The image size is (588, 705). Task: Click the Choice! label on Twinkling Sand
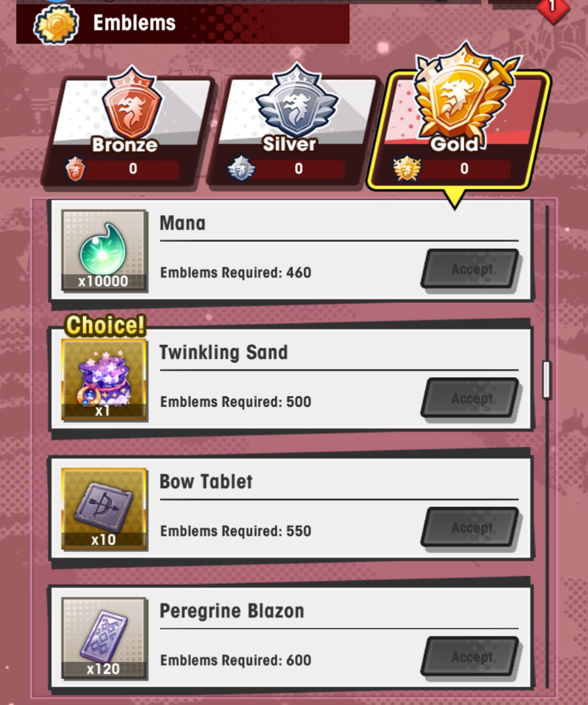(105, 325)
